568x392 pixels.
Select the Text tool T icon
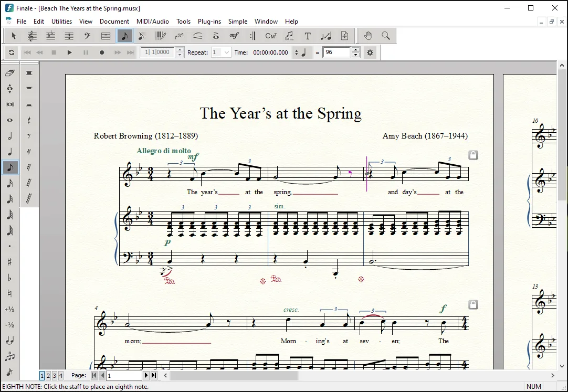tap(308, 36)
